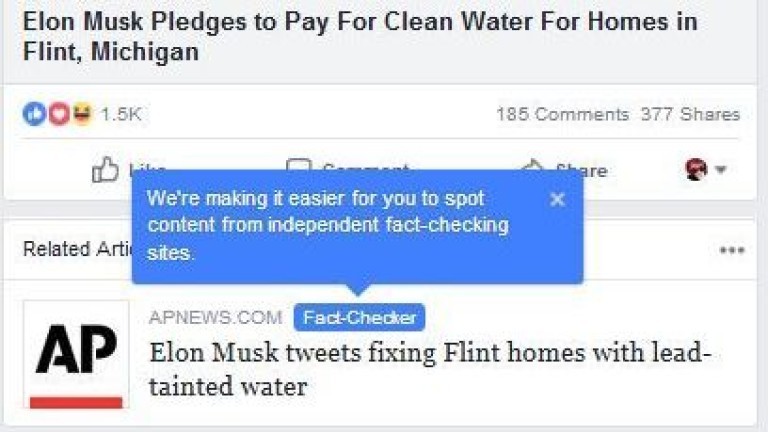The width and height of the screenshot is (768, 432).
Task: View the 1.5K reactions count
Action: click(x=120, y=114)
